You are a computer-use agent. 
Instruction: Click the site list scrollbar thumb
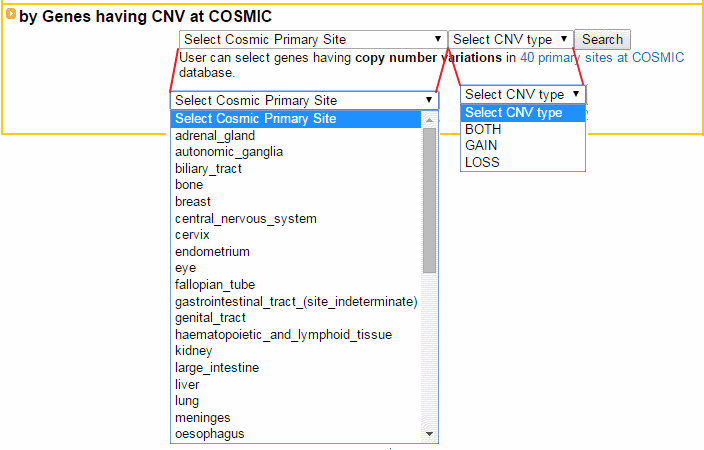(x=429, y=201)
